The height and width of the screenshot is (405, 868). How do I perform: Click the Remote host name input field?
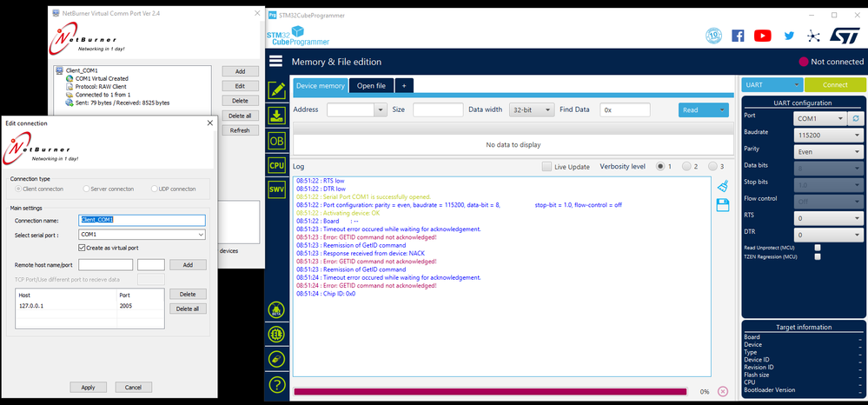point(106,265)
